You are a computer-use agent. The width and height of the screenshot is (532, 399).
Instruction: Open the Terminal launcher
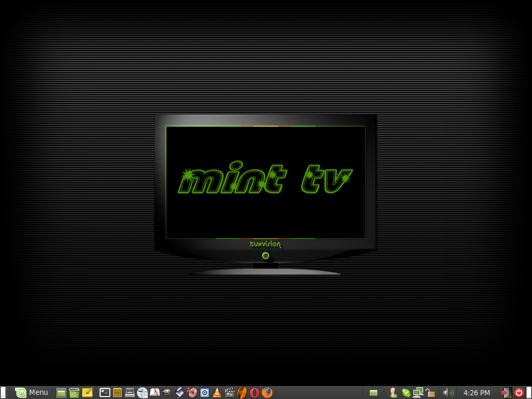(105, 393)
